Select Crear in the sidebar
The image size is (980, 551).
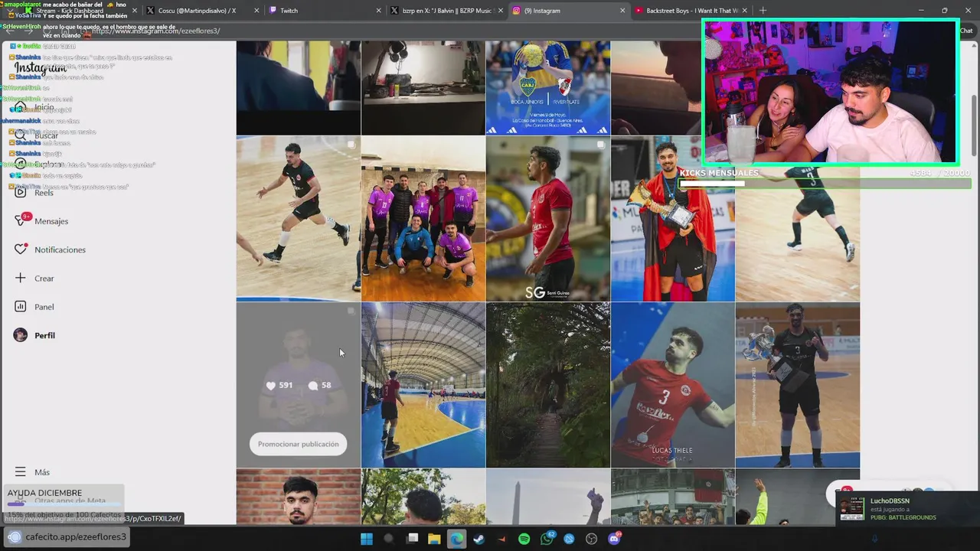click(x=44, y=279)
